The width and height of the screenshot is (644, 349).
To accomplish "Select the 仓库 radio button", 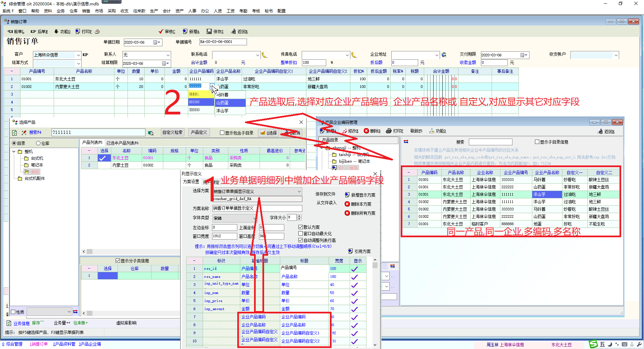I will point(38,143).
